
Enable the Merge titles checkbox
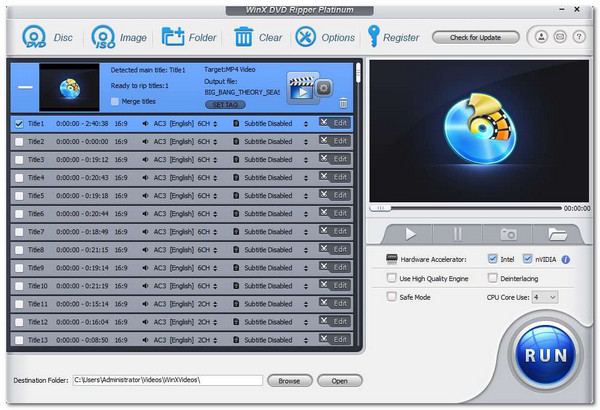(114, 101)
